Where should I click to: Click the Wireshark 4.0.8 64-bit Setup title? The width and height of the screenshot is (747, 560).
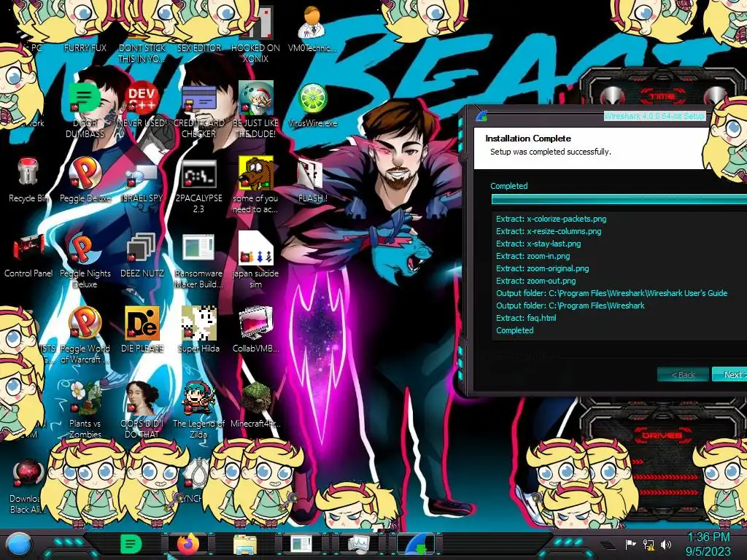click(654, 116)
